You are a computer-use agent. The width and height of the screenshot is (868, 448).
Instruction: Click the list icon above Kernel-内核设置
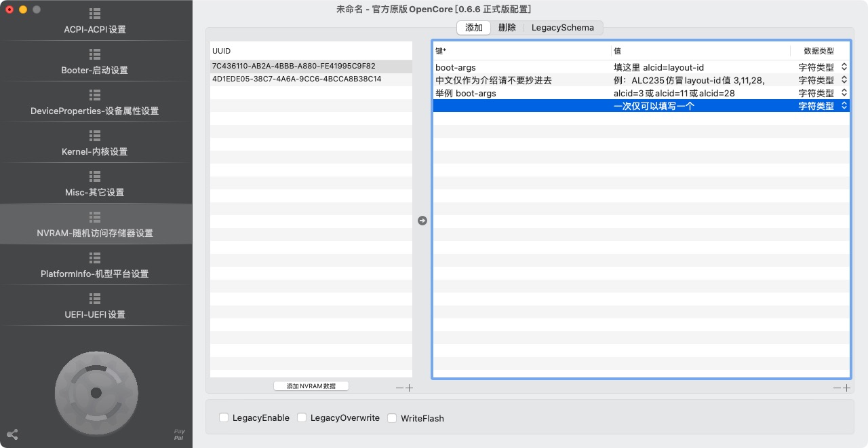(x=95, y=136)
